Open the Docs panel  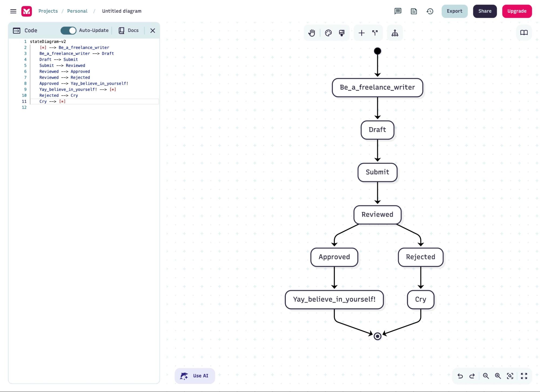pyautogui.click(x=129, y=30)
